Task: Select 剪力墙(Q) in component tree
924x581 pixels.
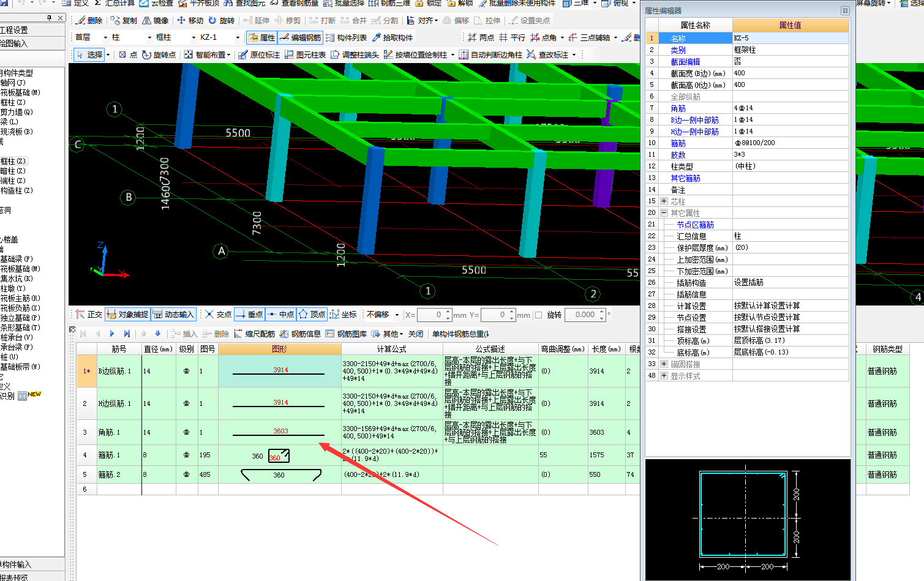Action: pyautogui.click(x=17, y=112)
